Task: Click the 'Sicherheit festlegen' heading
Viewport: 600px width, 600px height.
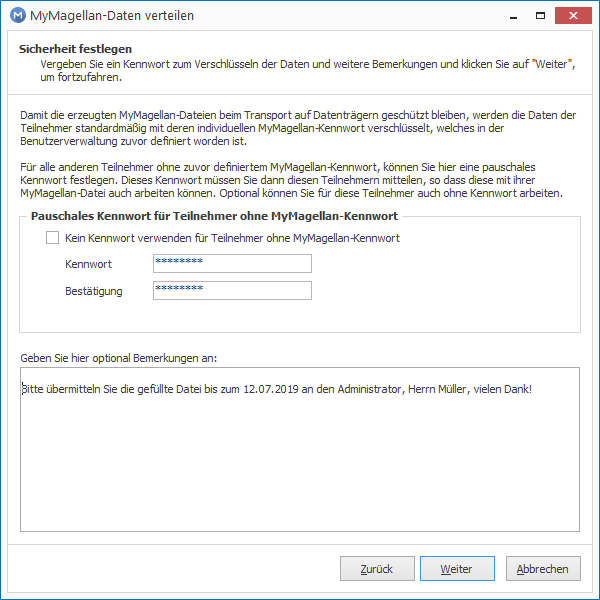Action: click(x=75, y=49)
